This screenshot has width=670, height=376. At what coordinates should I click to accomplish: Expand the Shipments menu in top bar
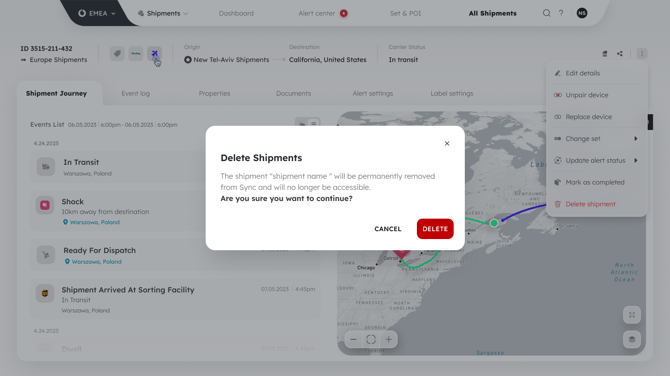163,13
